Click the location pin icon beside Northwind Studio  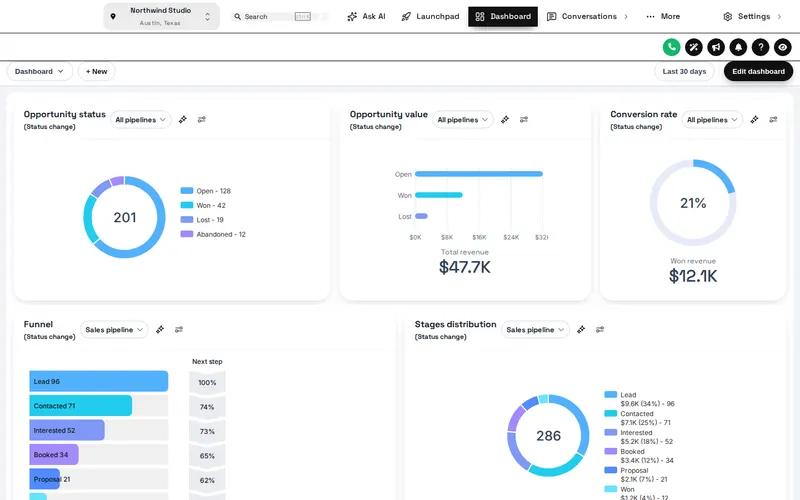pyautogui.click(x=113, y=16)
